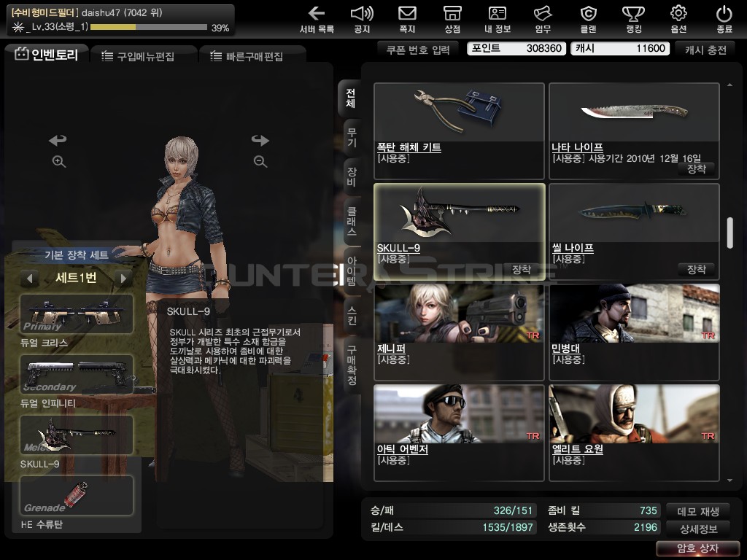Open the missions (임무) icon

click(x=543, y=19)
